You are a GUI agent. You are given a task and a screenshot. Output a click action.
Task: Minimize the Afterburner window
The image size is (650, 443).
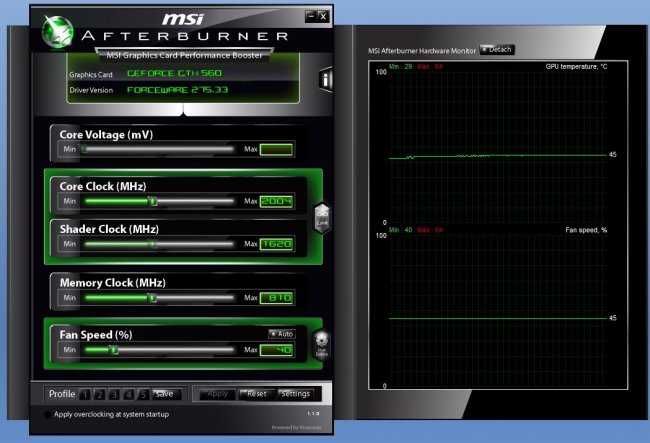[x=311, y=16]
